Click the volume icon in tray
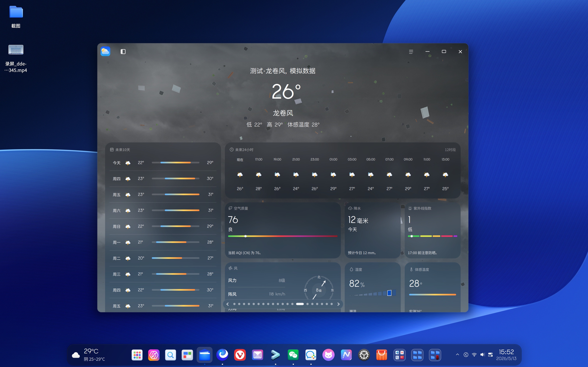The height and width of the screenshot is (367, 588). pyautogui.click(x=482, y=355)
